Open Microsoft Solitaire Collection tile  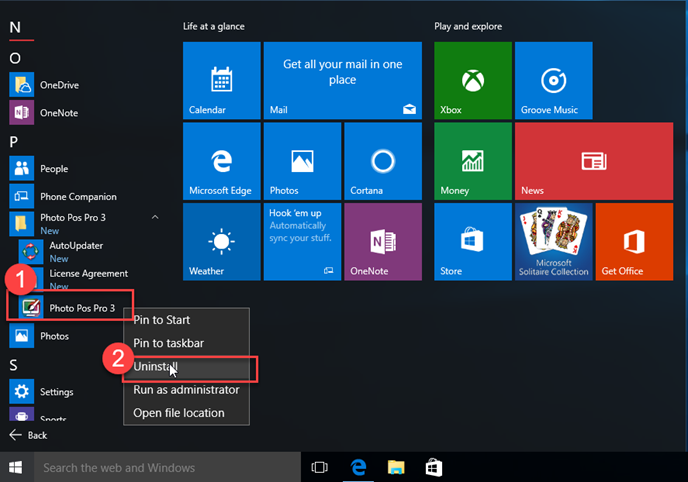[x=554, y=242]
